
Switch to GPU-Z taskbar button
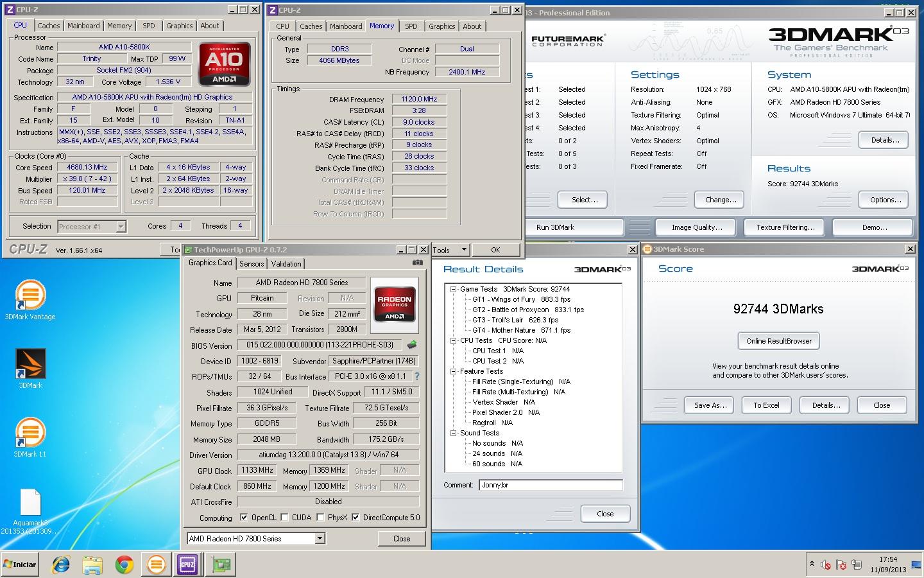[x=221, y=565]
